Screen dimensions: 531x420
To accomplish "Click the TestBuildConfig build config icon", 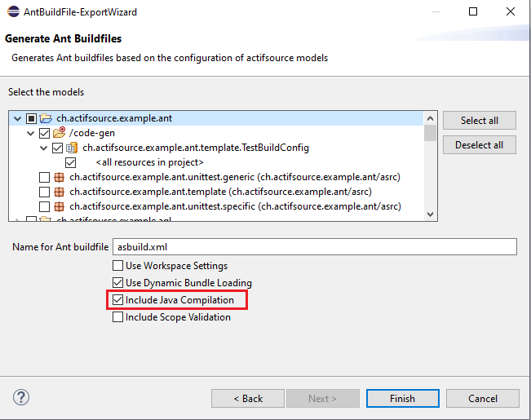I will tap(72, 148).
